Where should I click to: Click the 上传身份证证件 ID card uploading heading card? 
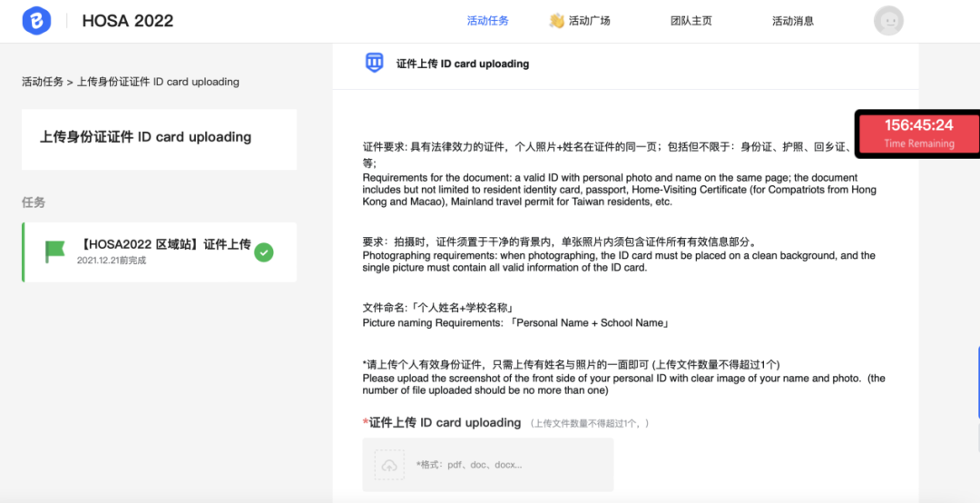(x=160, y=140)
